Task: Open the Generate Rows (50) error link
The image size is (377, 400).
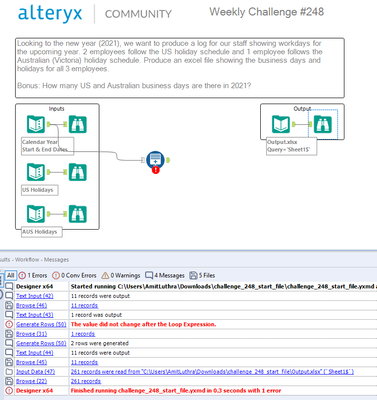Action: (x=41, y=324)
